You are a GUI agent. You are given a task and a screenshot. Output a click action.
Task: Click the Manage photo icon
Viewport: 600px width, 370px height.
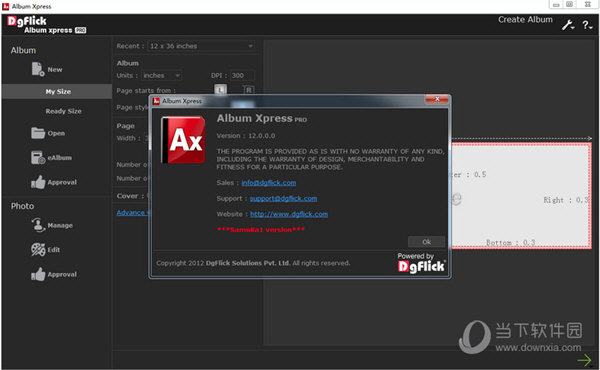[x=38, y=225]
